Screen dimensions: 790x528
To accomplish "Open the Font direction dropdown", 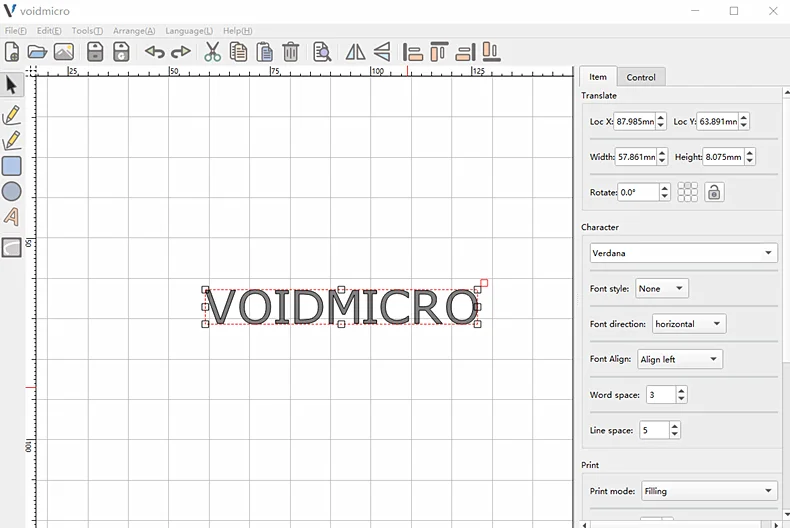I will point(689,324).
